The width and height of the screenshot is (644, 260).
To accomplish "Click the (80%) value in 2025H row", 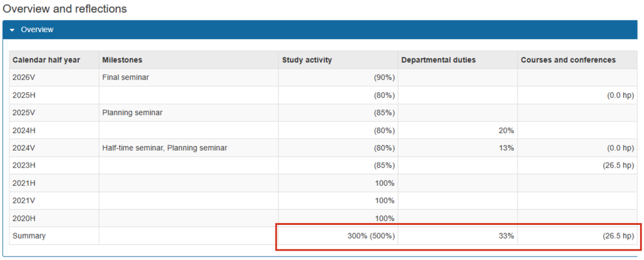I will click(384, 95).
